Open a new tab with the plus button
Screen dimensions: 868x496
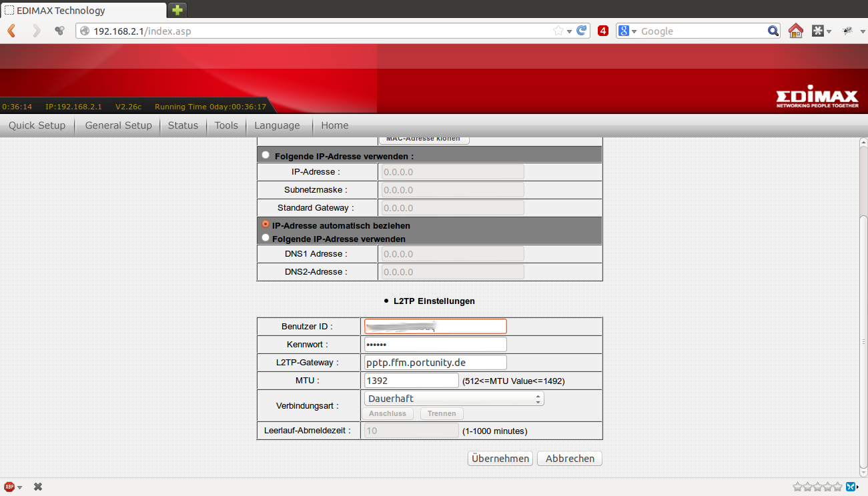coord(177,10)
